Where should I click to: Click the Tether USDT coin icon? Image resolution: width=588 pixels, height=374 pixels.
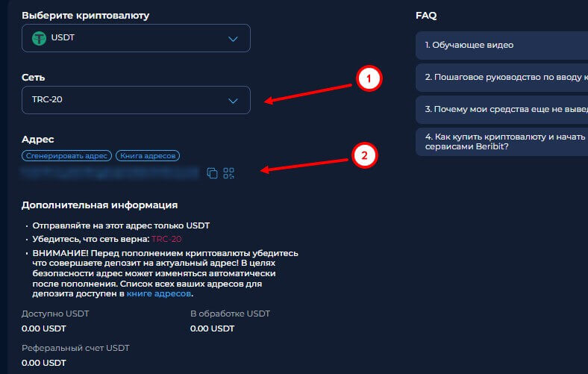point(39,38)
